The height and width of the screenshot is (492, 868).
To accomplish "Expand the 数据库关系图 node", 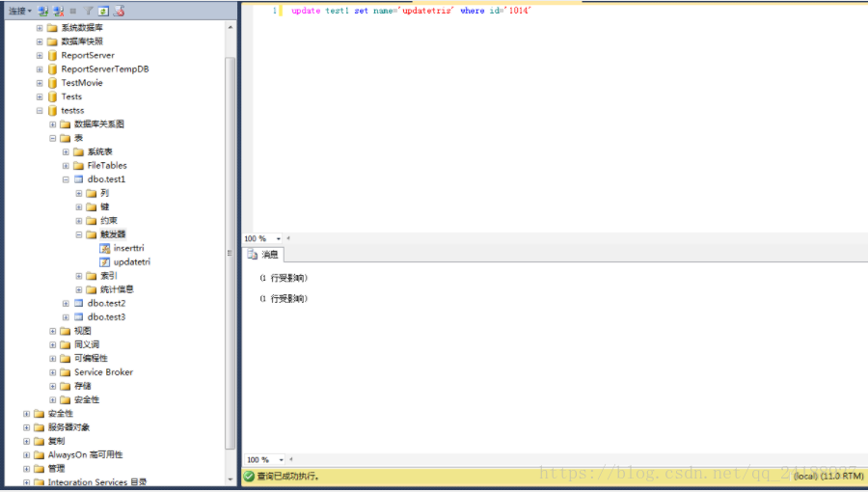I will [x=53, y=124].
